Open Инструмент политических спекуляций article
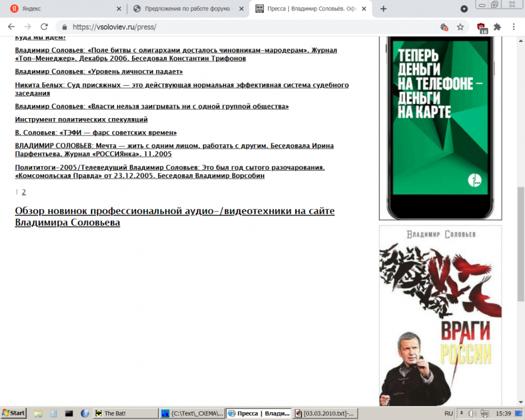 click(81, 119)
